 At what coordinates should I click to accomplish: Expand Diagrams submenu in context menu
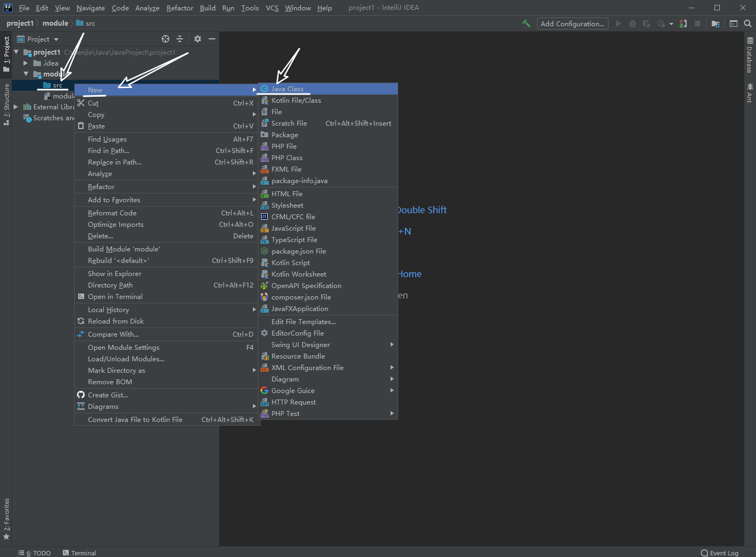pyautogui.click(x=166, y=406)
